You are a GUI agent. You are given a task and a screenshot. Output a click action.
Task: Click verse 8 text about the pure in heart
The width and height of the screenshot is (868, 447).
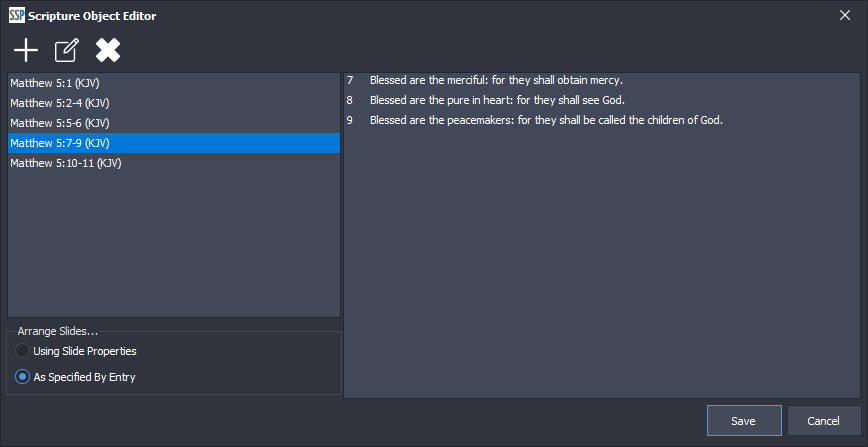[x=497, y=100]
